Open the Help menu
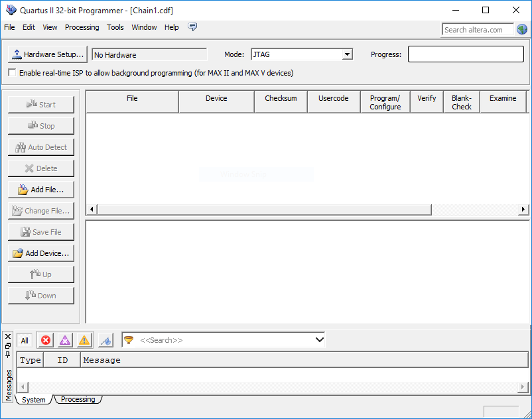Image resolution: width=532 pixels, height=419 pixels. pos(172,27)
